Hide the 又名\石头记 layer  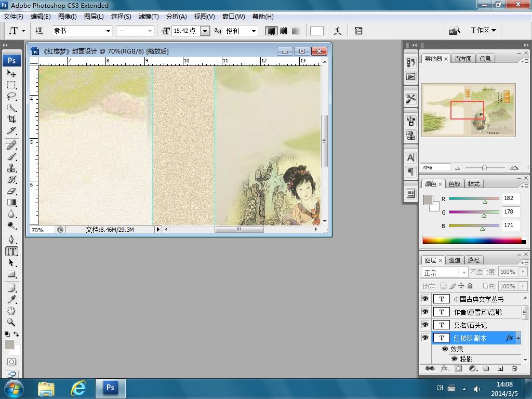pos(425,325)
